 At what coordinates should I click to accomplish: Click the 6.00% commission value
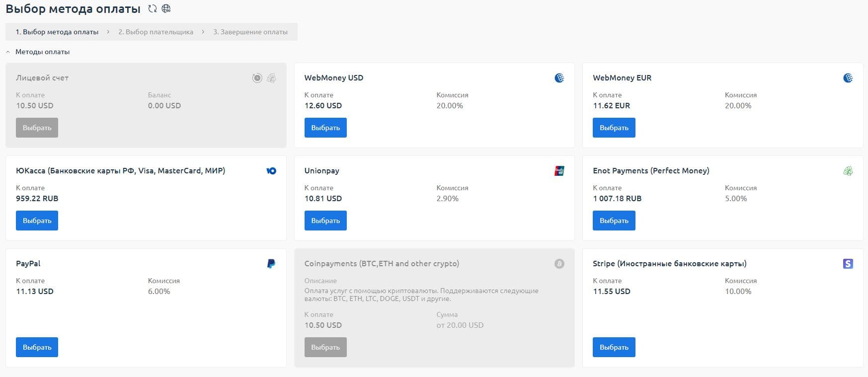159,292
